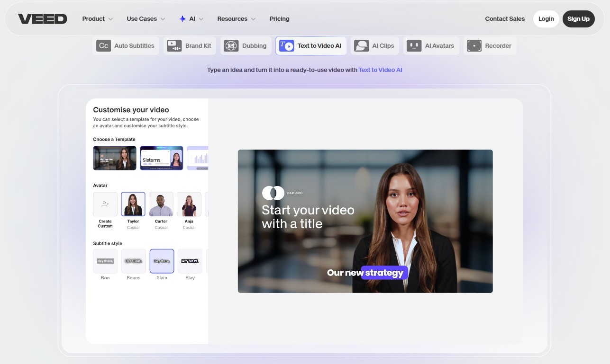Follow the Text to Video AI link
Screen dimensions: 610x364
[x=380, y=70]
